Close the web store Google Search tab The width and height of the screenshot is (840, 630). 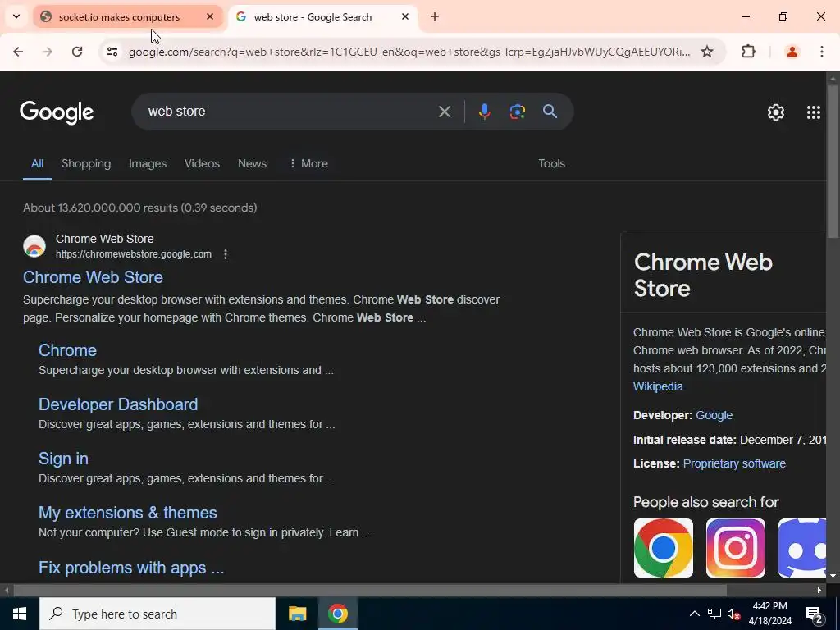(405, 16)
